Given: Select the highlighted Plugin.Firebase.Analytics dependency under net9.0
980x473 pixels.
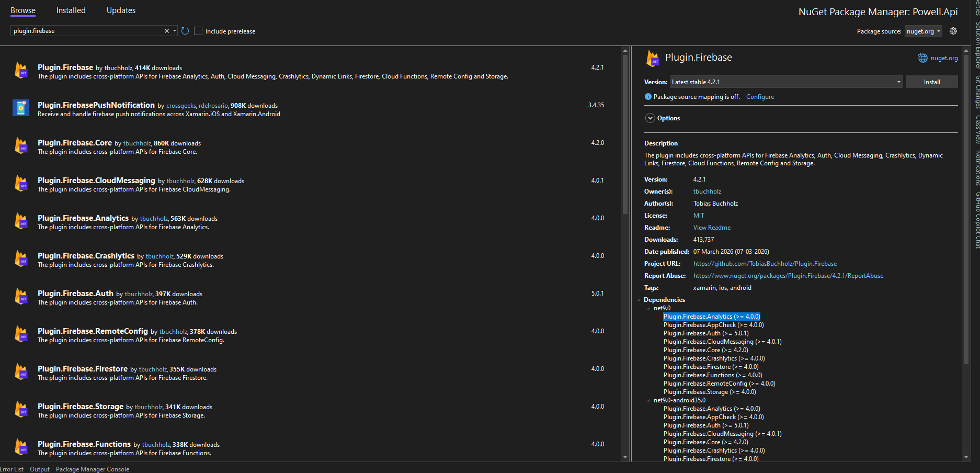Looking at the screenshot, I should pos(712,317).
